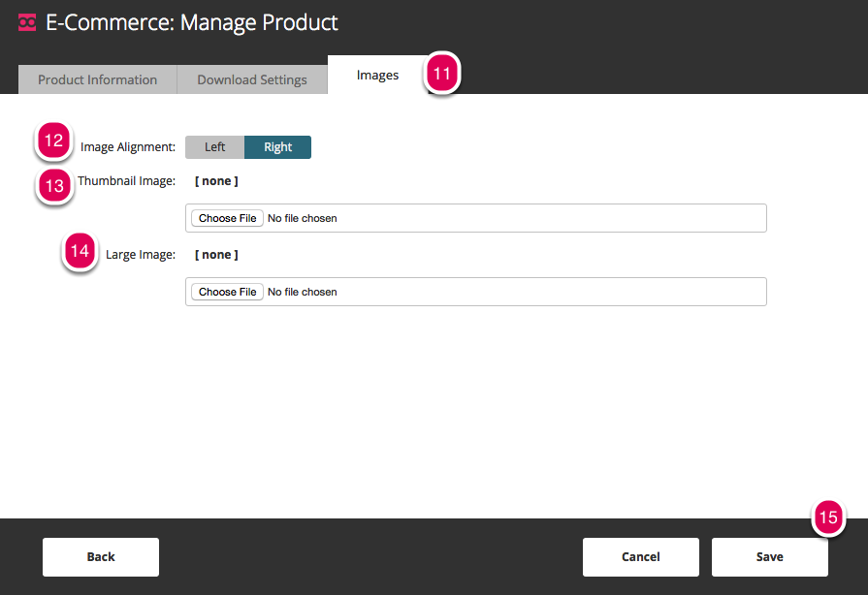Choose a file for the Large Image
The width and height of the screenshot is (868, 595).
(227, 292)
